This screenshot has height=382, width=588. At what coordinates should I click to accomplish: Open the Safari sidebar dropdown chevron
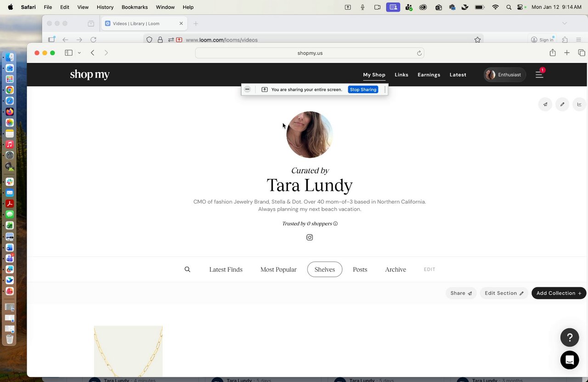[79, 53]
